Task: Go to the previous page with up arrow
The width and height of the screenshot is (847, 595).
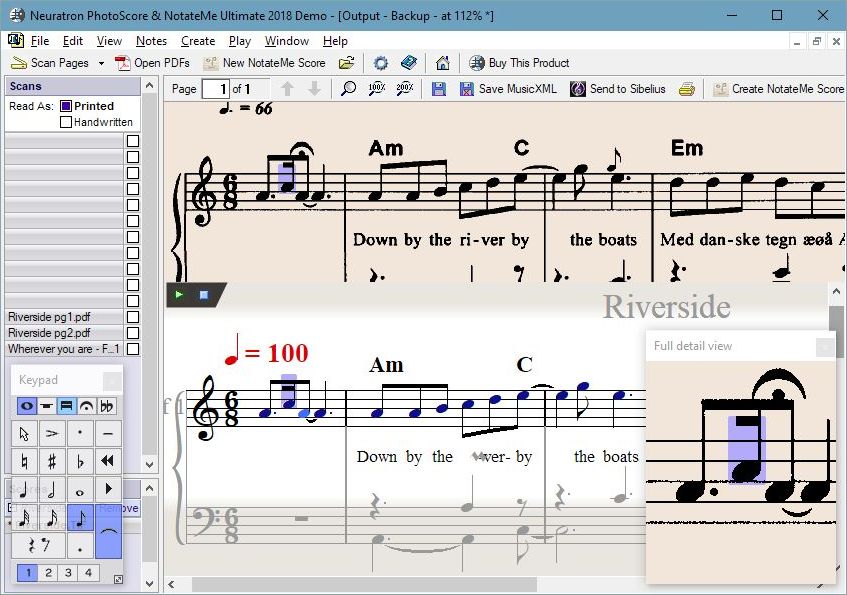Action: 287,89
